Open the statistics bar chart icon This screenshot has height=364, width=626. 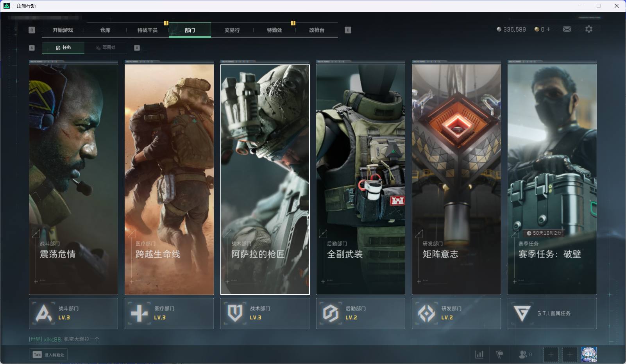point(479,354)
